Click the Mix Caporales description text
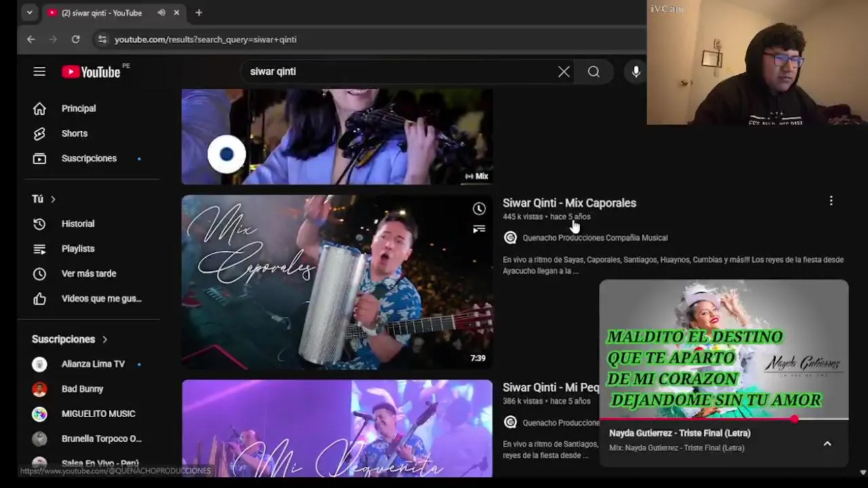 click(x=673, y=265)
